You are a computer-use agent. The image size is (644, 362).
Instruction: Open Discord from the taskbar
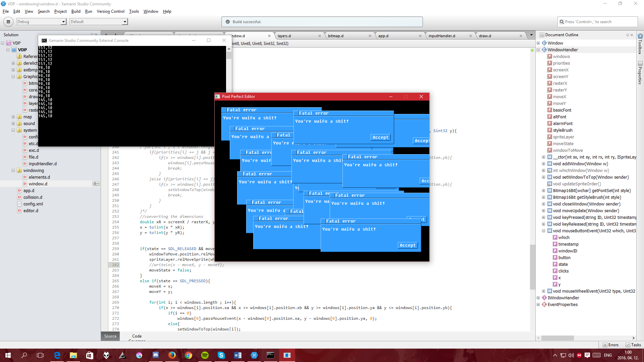[x=156, y=355]
